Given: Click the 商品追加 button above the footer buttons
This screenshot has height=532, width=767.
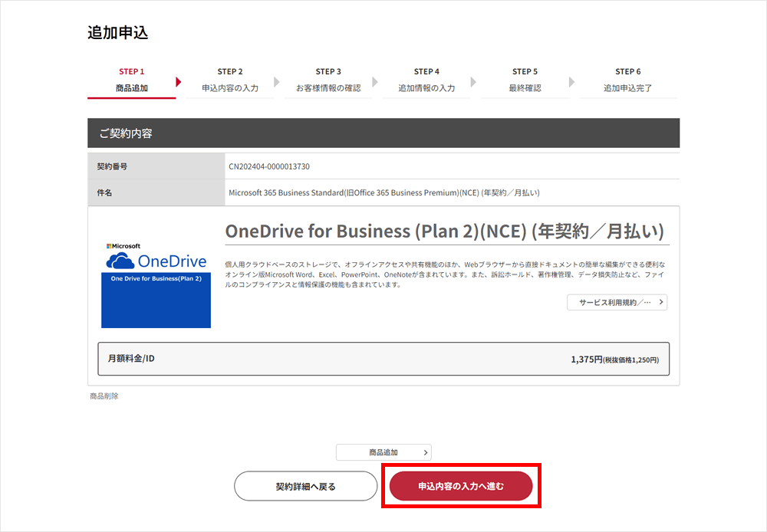Looking at the screenshot, I should (383, 452).
